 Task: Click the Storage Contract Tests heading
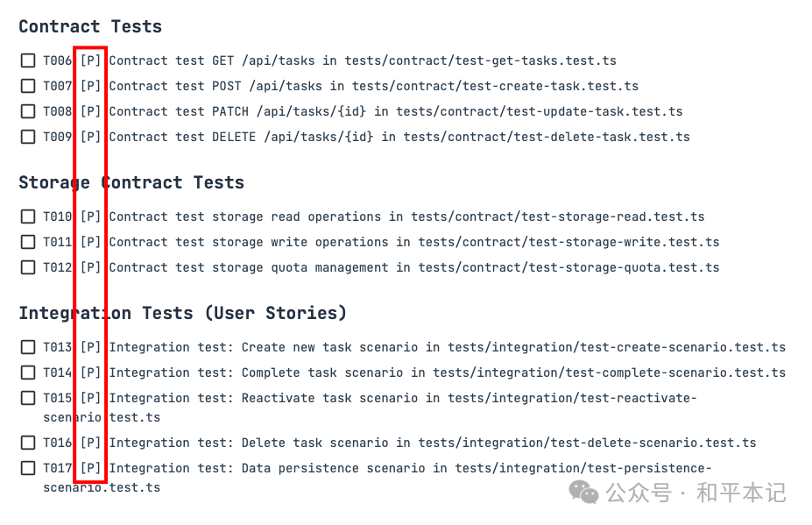point(131,182)
